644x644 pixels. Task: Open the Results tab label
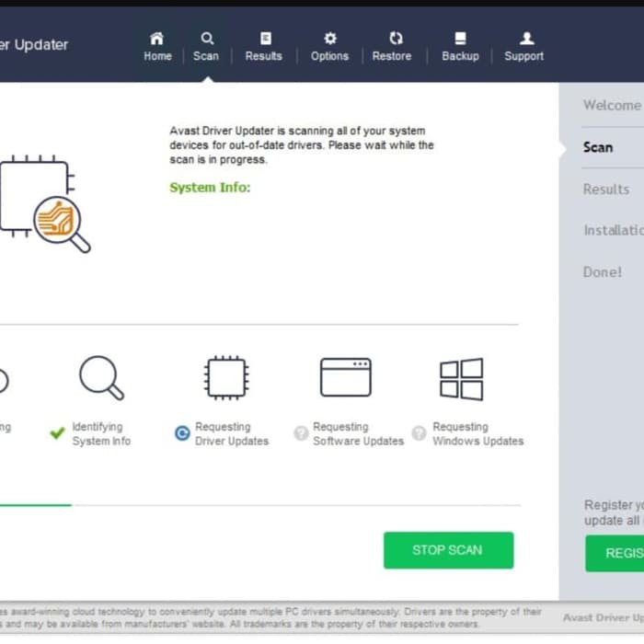click(264, 56)
